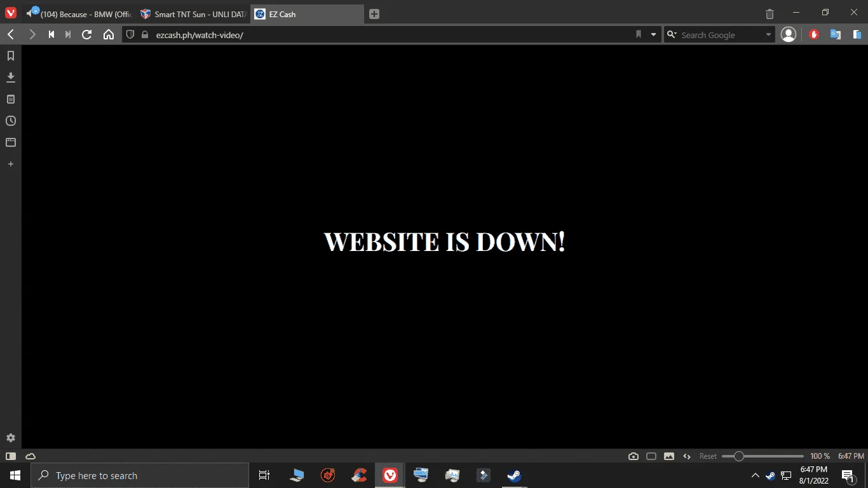868x488 pixels.
Task: Open the page actions code icon
Action: [687, 456]
